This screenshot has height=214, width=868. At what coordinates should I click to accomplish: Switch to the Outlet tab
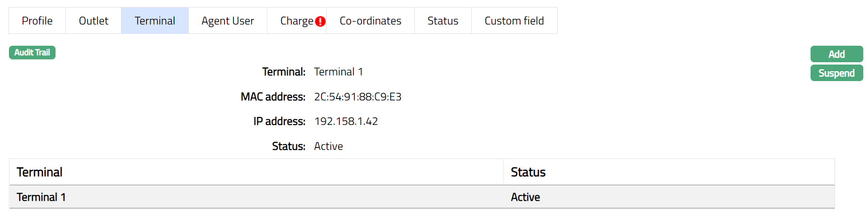tap(93, 21)
